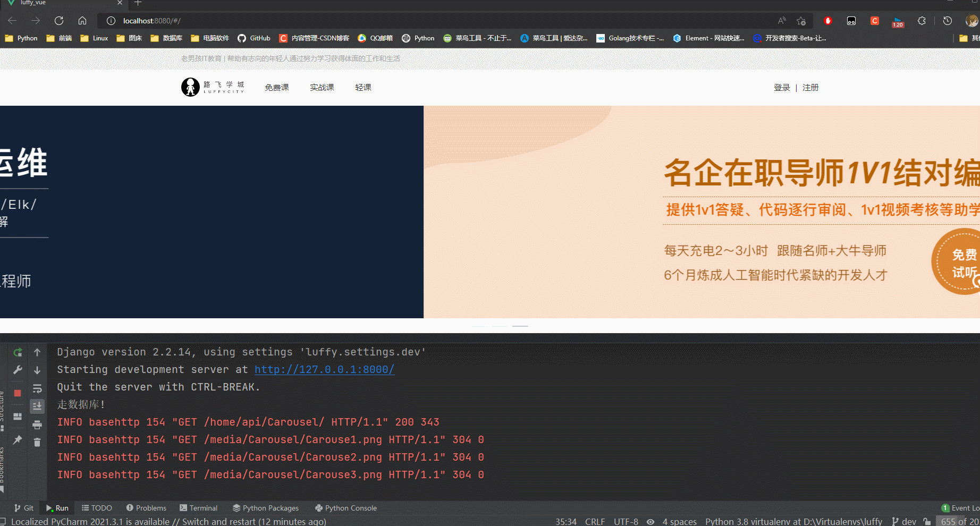Open the 数据库 bookmarks folder
The width and height of the screenshot is (980, 526).
[166, 38]
